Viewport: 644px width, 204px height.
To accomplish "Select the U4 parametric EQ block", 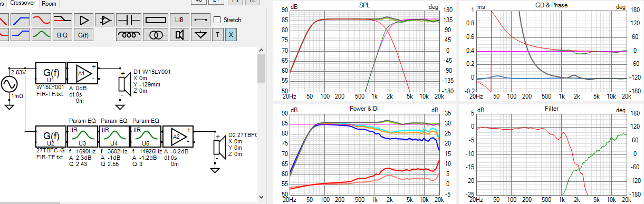I will click(x=114, y=137).
